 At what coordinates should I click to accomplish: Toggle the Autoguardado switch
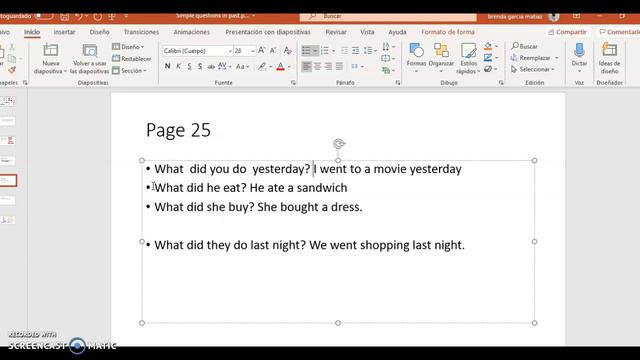pos(44,16)
